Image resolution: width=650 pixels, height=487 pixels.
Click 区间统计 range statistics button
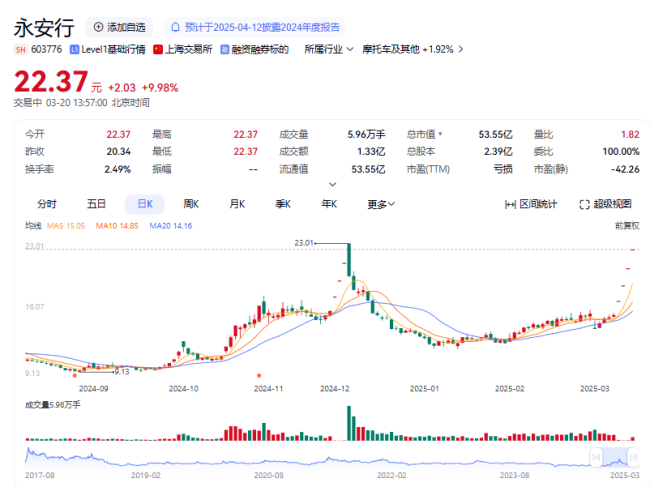point(531,204)
